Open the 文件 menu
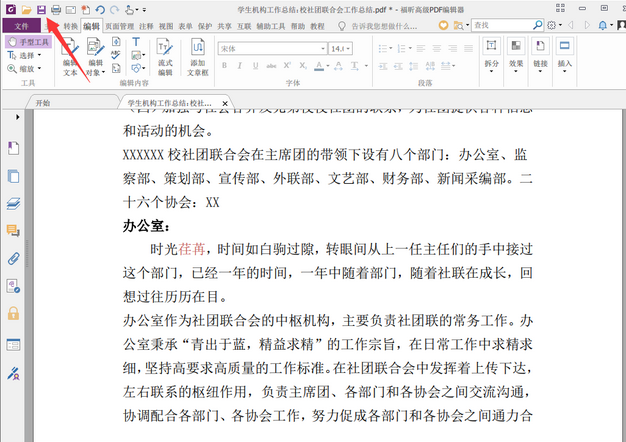626x442 pixels. coord(21,25)
